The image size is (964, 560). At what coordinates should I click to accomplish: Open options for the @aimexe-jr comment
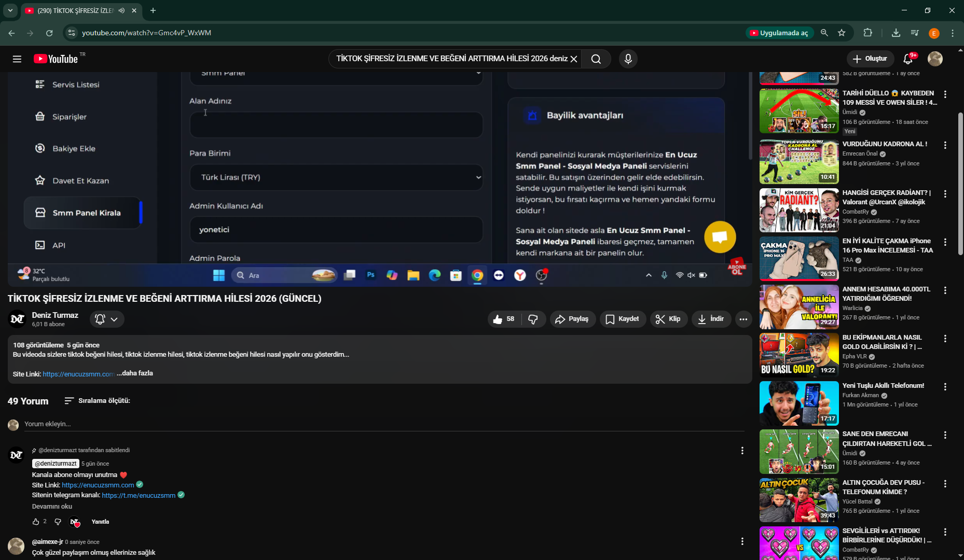pos(742,541)
